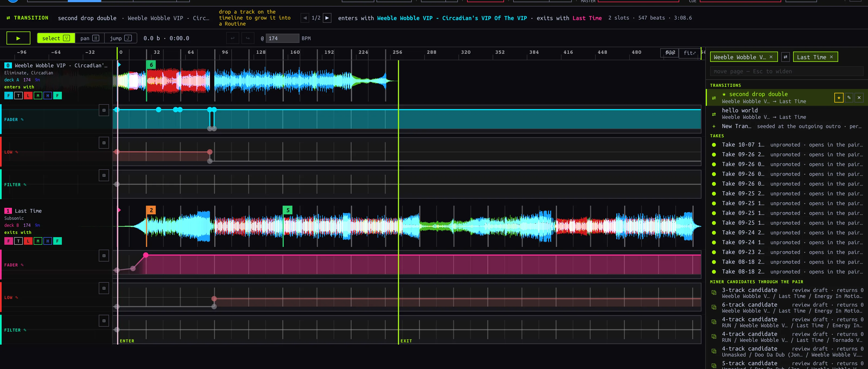This screenshot has height=369, width=868.
Task: Collapse deck B FILTER lane
Action: (104, 321)
